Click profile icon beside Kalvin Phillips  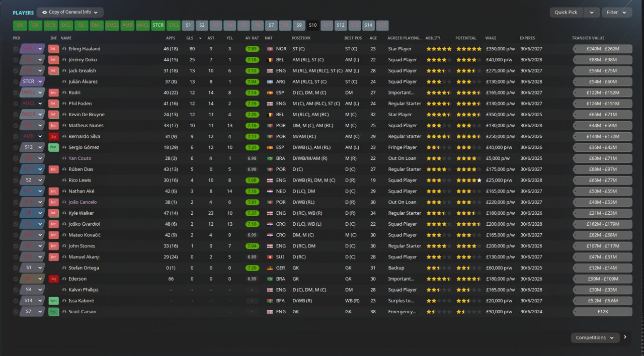tap(64, 290)
